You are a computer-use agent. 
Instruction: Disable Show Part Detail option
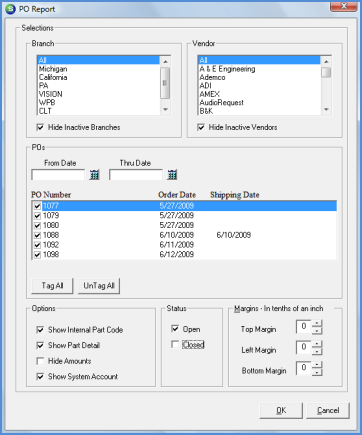click(x=40, y=345)
